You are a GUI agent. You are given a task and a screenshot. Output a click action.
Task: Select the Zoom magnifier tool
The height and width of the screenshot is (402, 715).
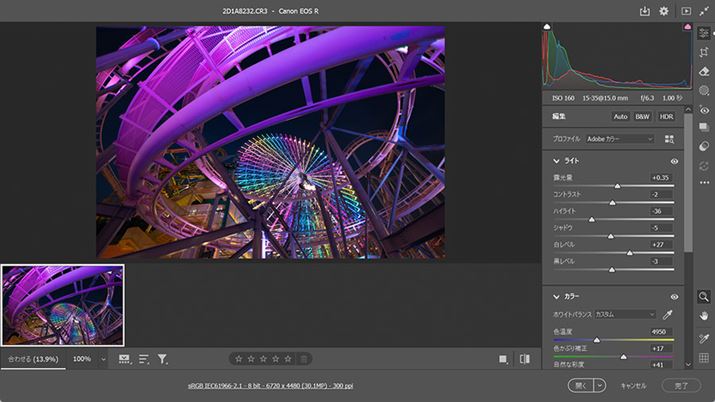tap(704, 297)
